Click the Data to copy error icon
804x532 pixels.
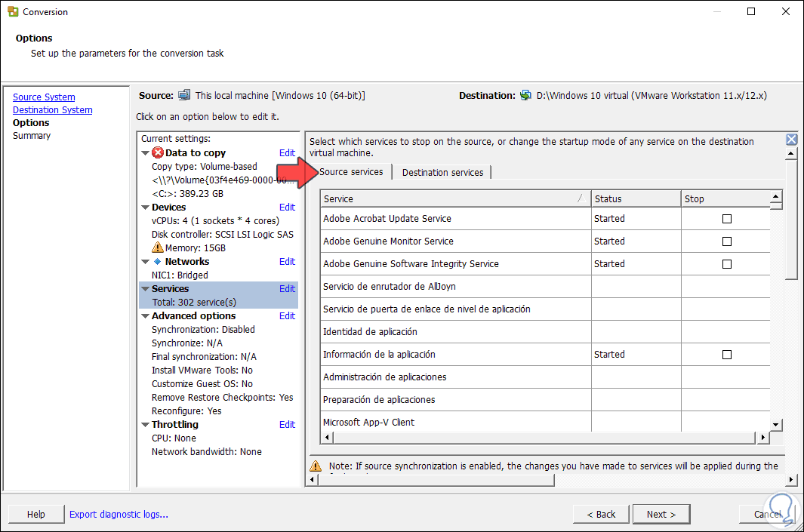pos(158,152)
